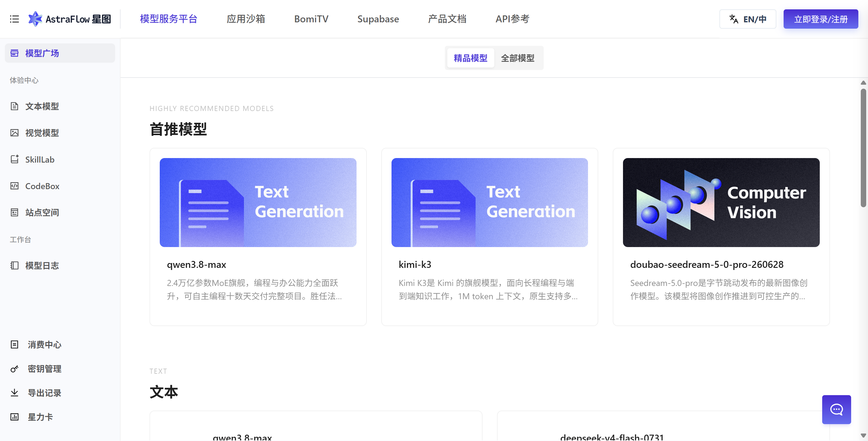Open 应用沙箱 in top navigation
The height and width of the screenshot is (441, 868).
(x=246, y=19)
